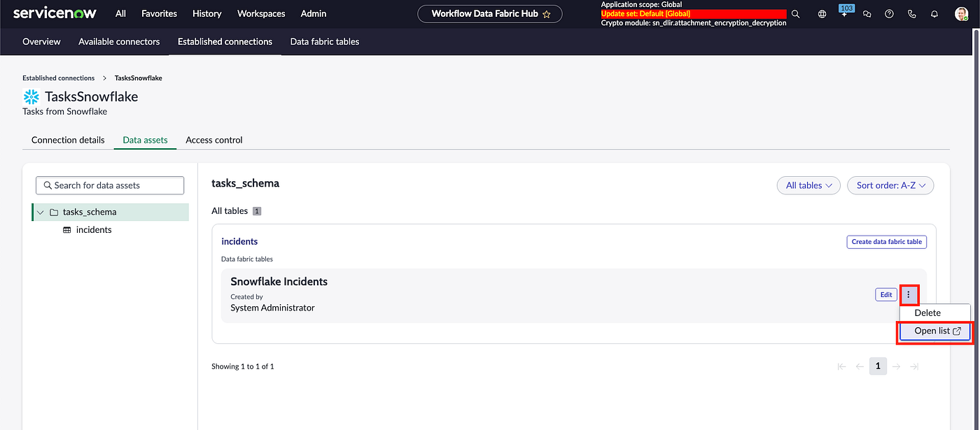
Task: Switch to the Overview tab
Action: pos(41,41)
